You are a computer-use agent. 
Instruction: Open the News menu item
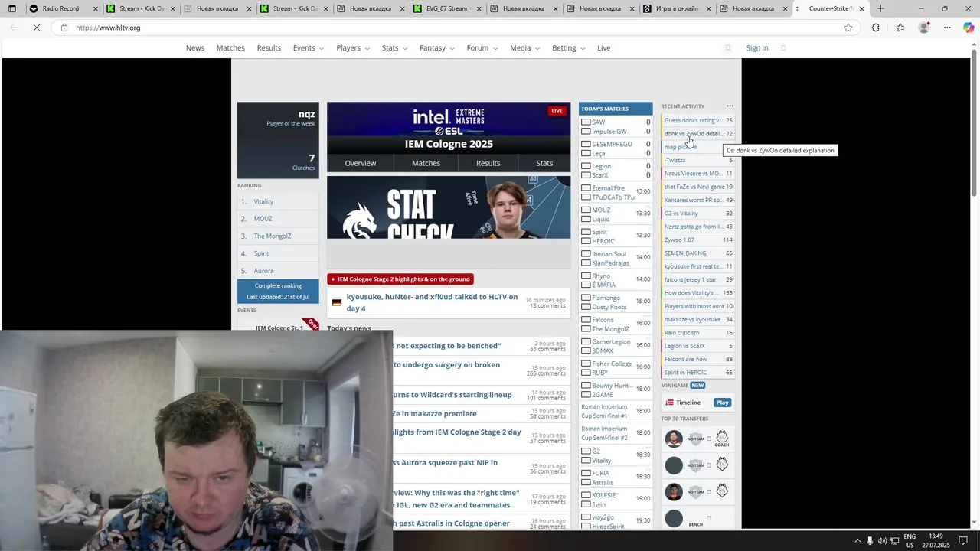195,47
